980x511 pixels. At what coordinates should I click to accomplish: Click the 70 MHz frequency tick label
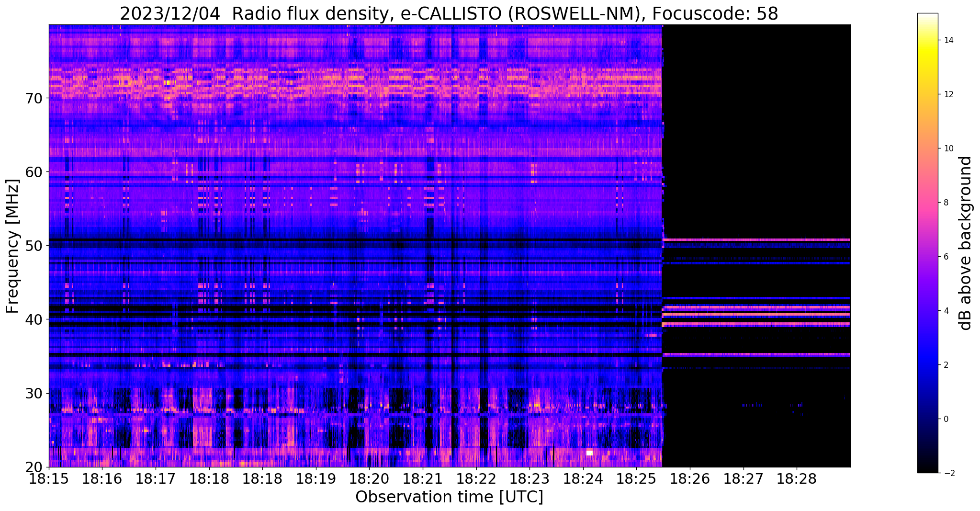click(x=34, y=98)
